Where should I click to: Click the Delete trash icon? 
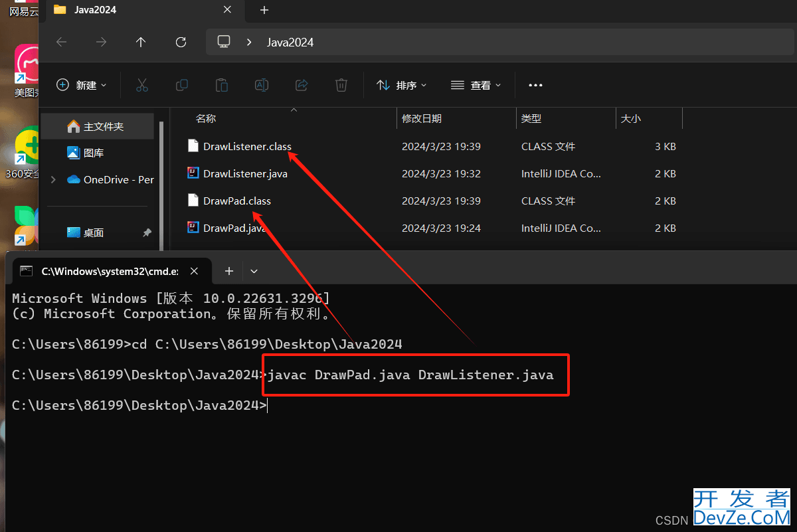pyautogui.click(x=341, y=85)
